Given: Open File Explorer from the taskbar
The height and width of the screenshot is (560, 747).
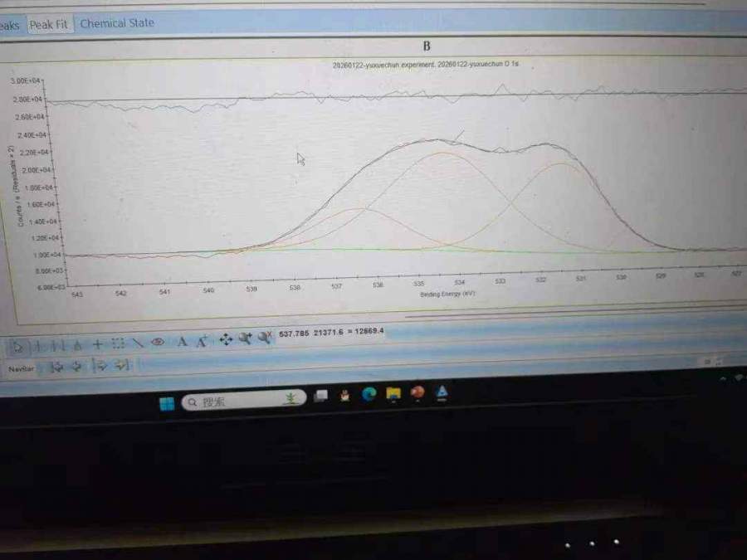Looking at the screenshot, I should [x=393, y=394].
